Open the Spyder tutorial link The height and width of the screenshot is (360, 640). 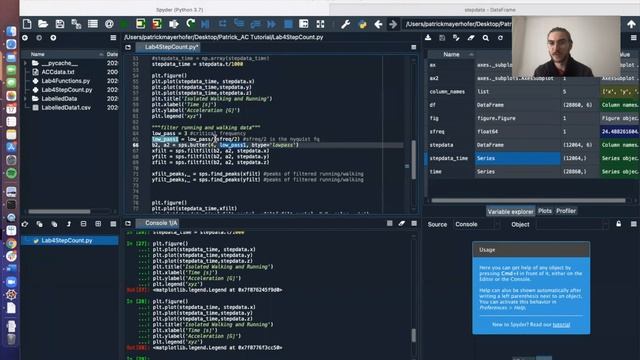[x=561, y=325]
